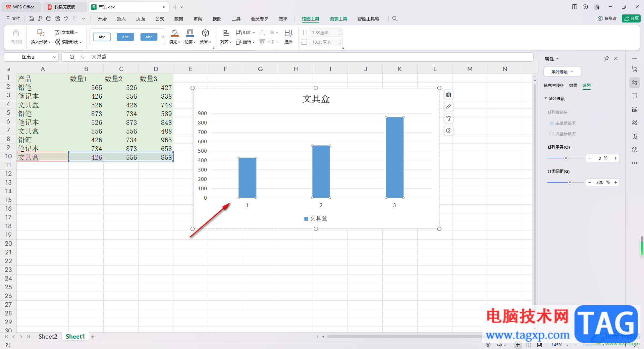The height and width of the screenshot is (349, 644).
Task: Switch to the Sheet2 worksheet tab
Action: click(48, 337)
